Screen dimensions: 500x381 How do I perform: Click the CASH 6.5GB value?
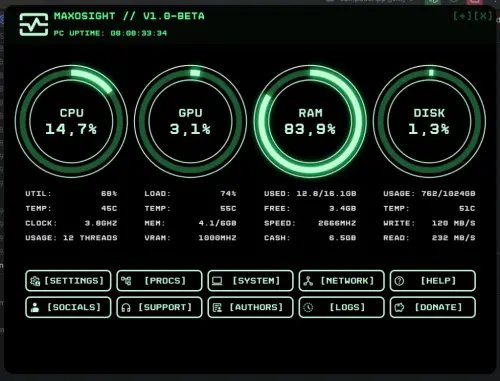pos(342,238)
